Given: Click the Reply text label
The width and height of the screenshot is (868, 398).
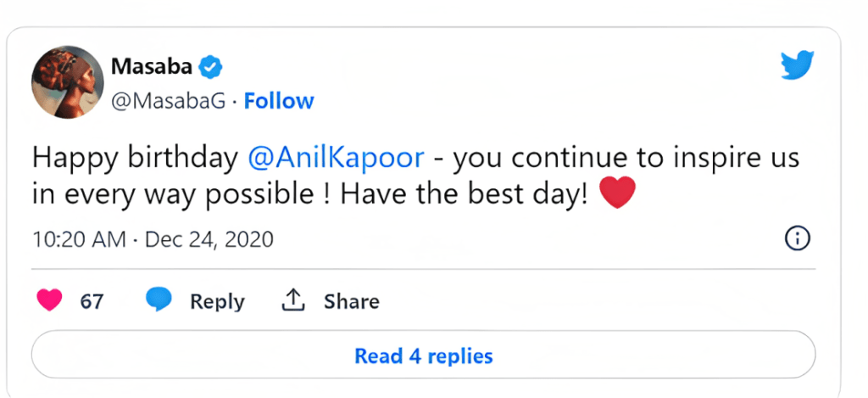Looking at the screenshot, I should tap(217, 301).
